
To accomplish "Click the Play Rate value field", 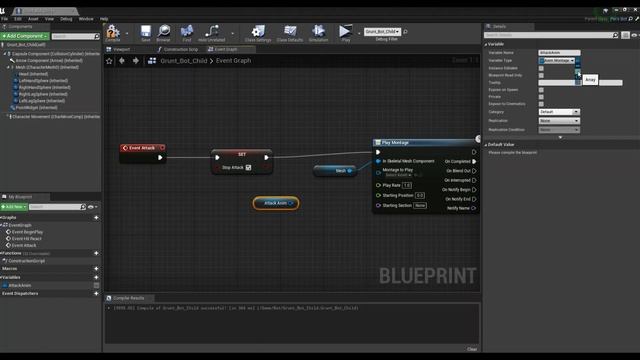I will [407, 185].
